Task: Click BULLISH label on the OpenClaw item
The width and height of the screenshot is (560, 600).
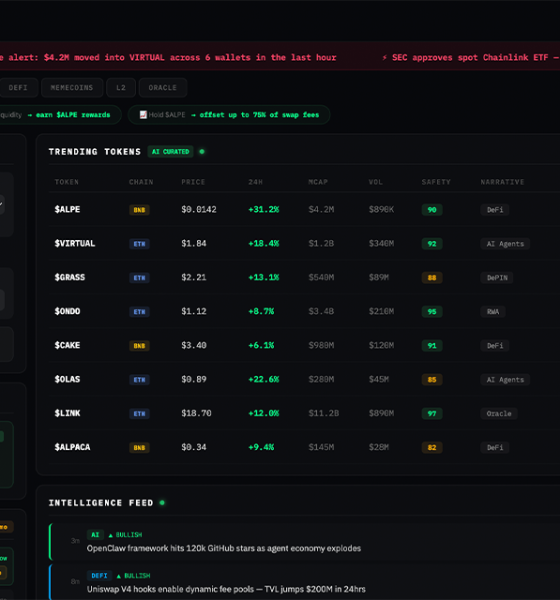Action: [125, 535]
